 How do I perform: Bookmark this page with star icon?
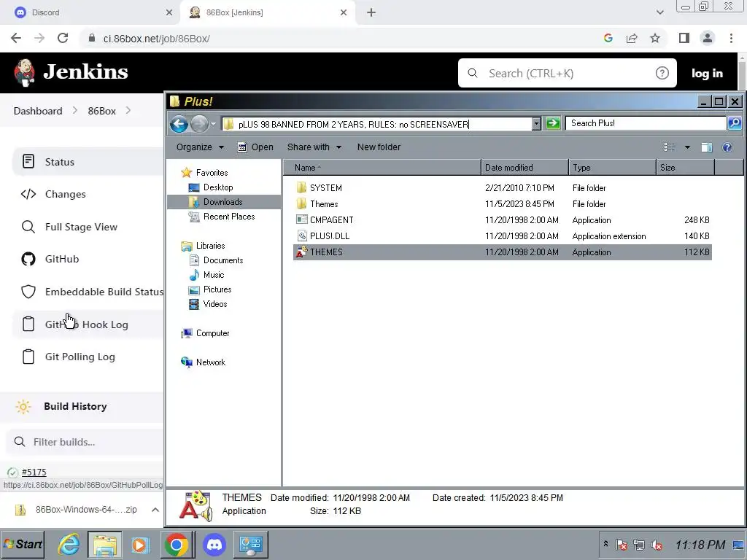(x=655, y=38)
